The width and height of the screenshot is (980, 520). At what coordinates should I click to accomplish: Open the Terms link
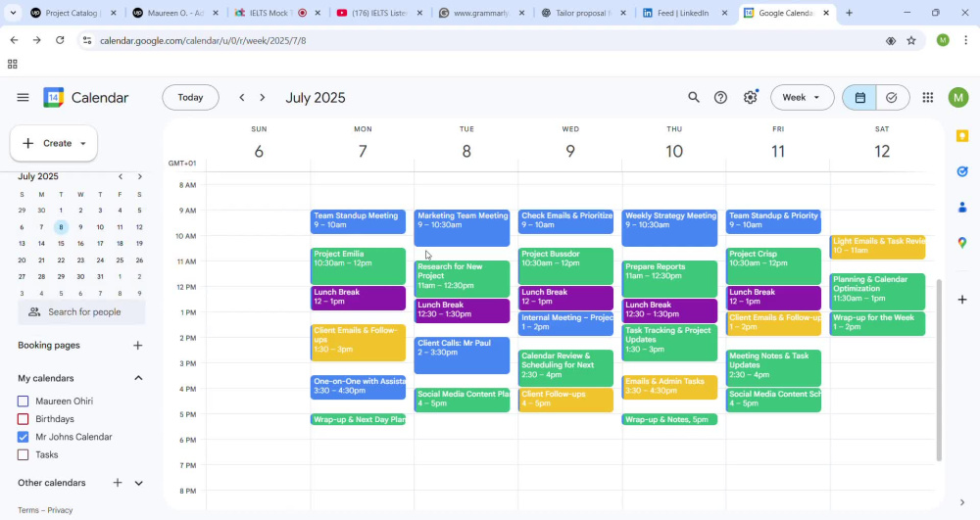point(28,510)
